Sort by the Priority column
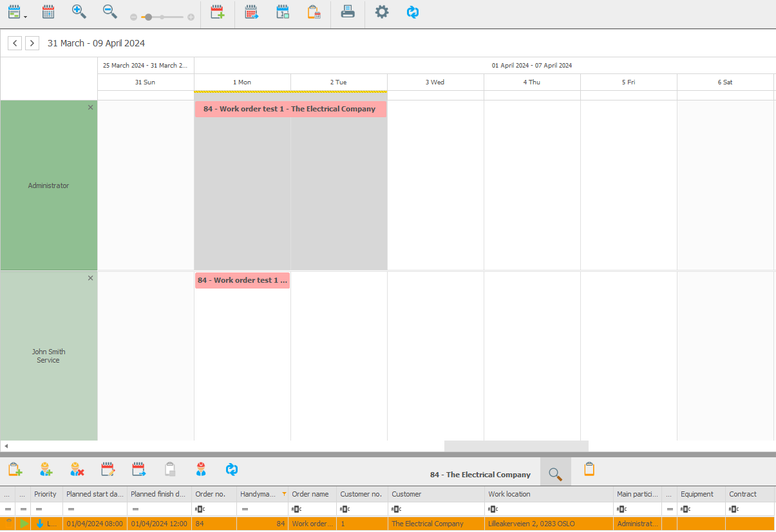Viewport: 776px width, 532px height. [x=46, y=494]
